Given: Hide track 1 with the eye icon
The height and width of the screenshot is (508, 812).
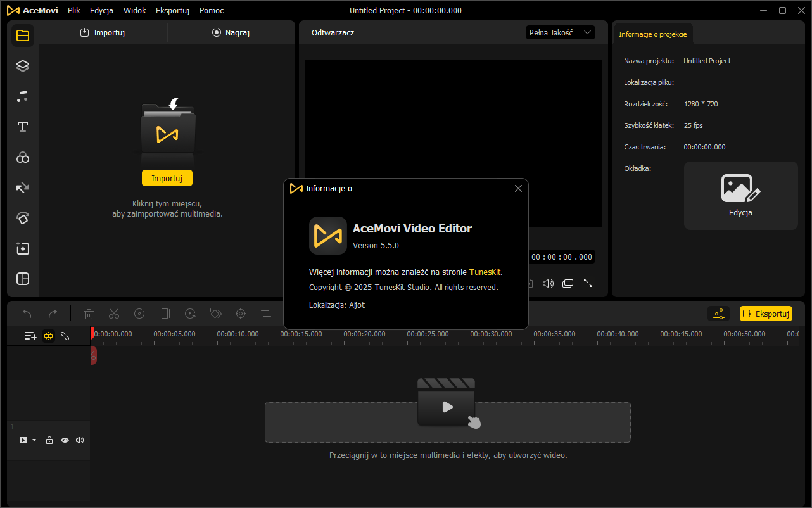Looking at the screenshot, I should [x=65, y=440].
